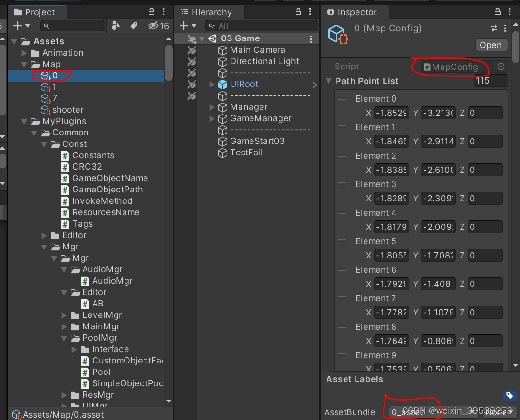Collapse the Path Point List foldout

(328, 81)
